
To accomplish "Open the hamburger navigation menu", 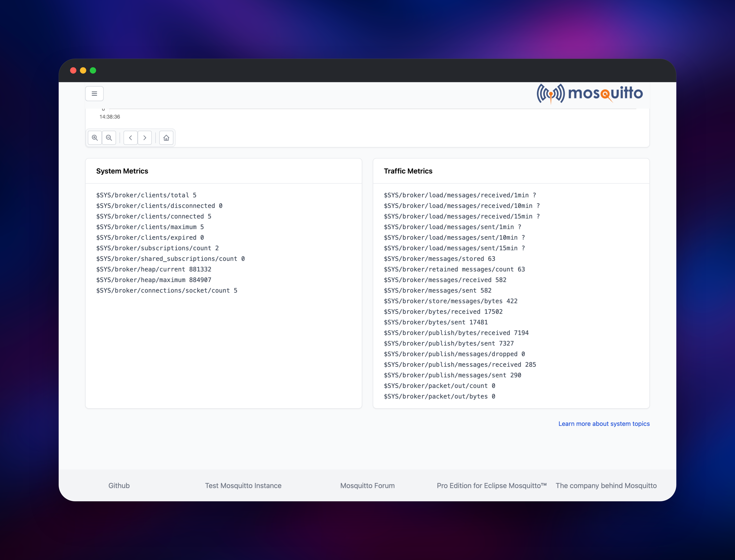I will coord(94,94).
